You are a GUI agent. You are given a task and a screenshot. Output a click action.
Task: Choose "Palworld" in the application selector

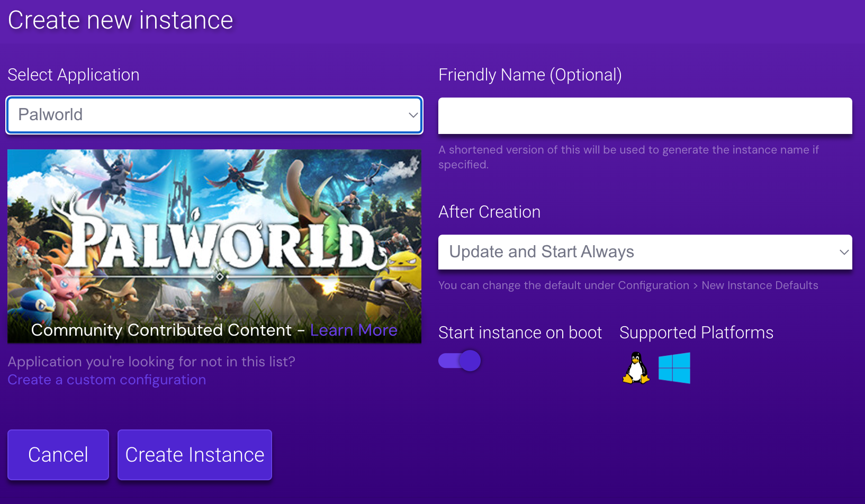214,115
